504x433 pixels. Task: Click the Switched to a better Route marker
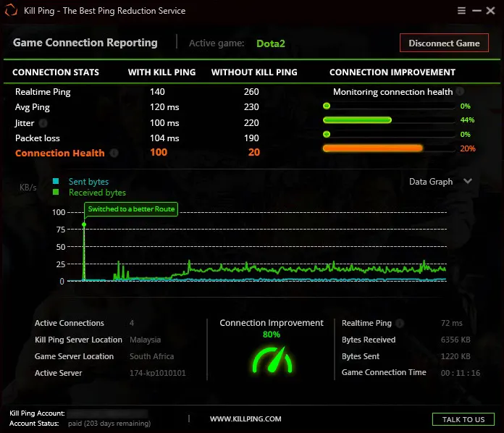(x=131, y=209)
